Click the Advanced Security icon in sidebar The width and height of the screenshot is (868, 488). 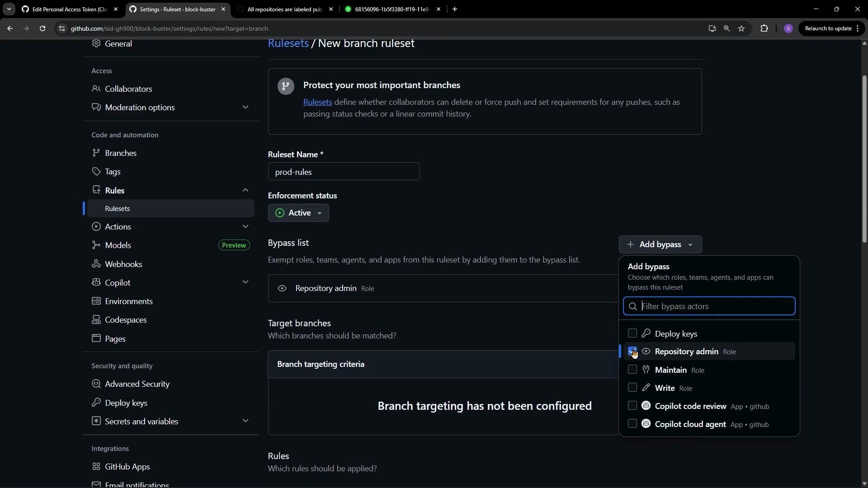tap(96, 384)
